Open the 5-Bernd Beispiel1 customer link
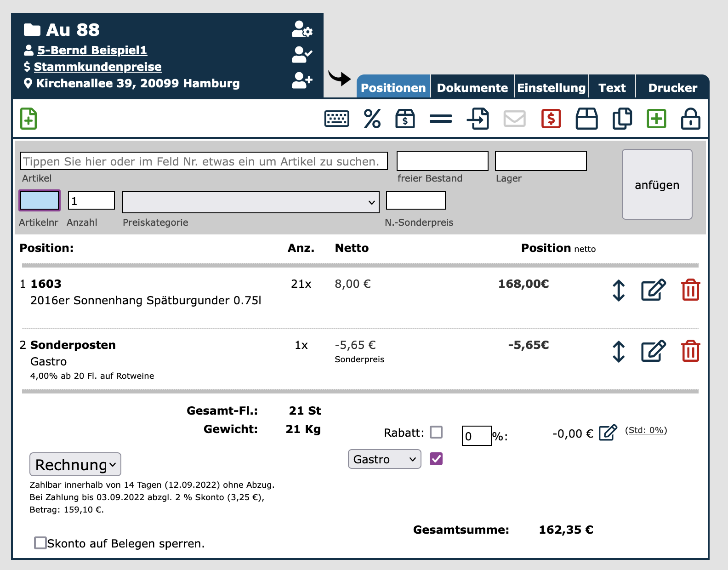 pyautogui.click(x=92, y=50)
